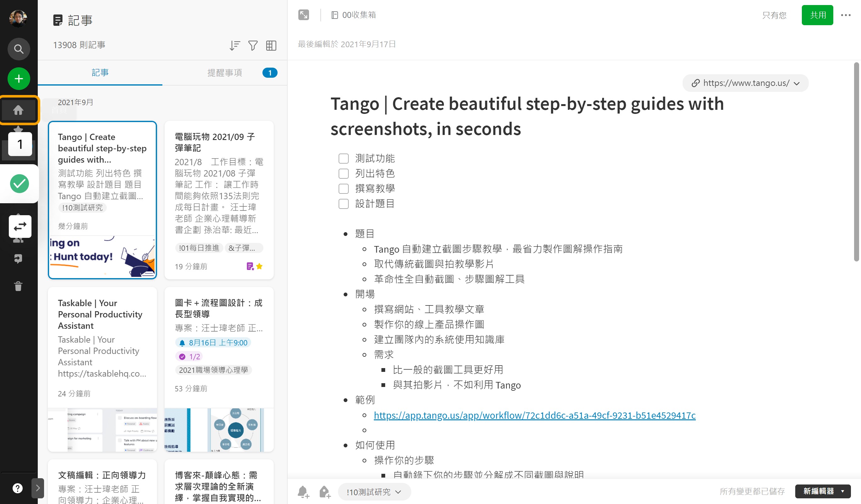Image resolution: width=861 pixels, height=504 pixels.
Task: Switch to the 提醒事項 tab
Action: coord(225,73)
